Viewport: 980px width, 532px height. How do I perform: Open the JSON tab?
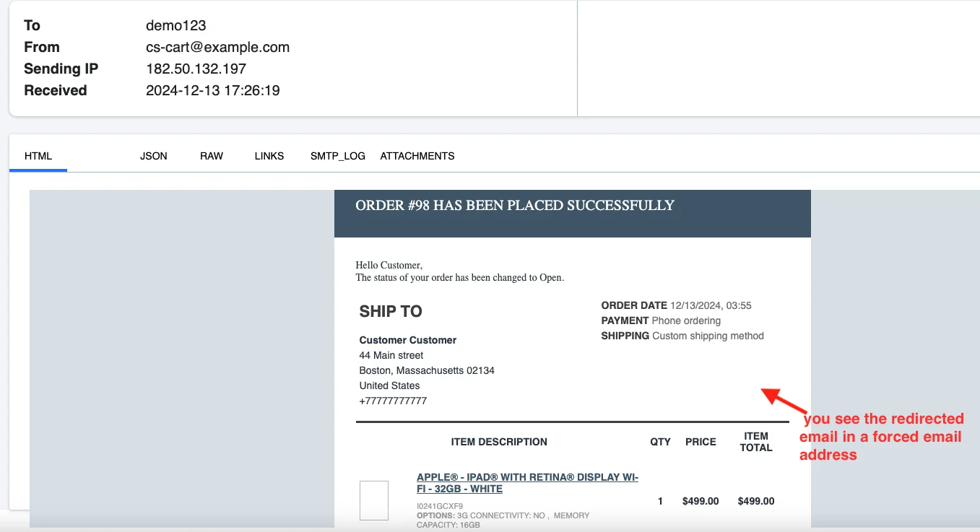pyautogui.click(x=153, y=156)
